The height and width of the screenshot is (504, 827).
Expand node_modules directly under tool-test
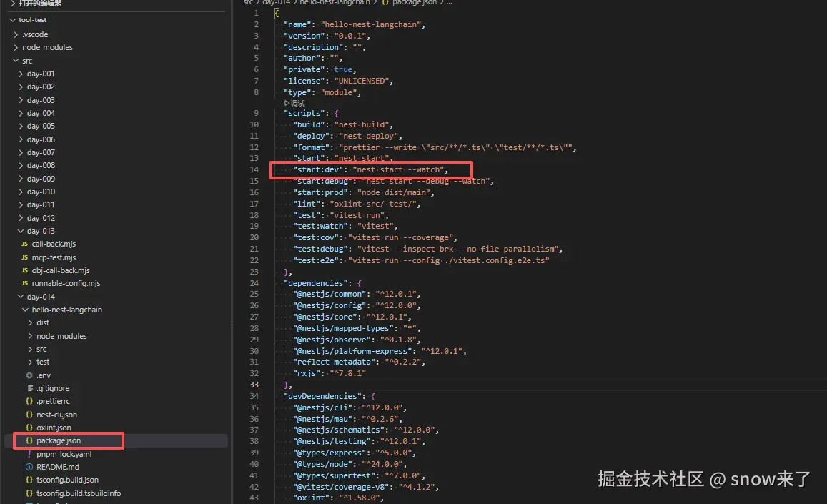pyautogui.click(x=16, y=47)
